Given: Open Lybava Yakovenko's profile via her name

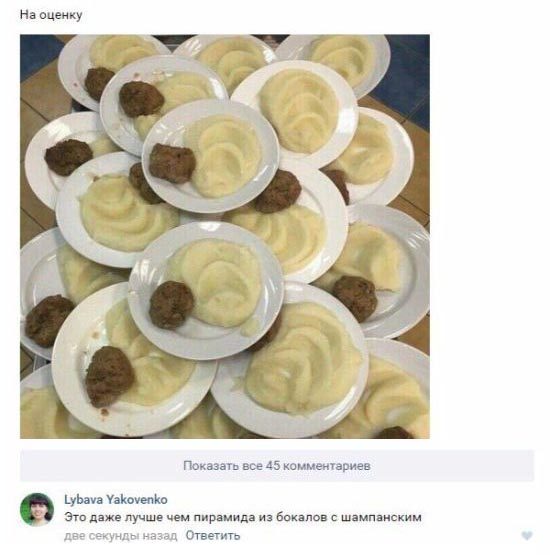Looking at the screenshot, I should [116, 499].
